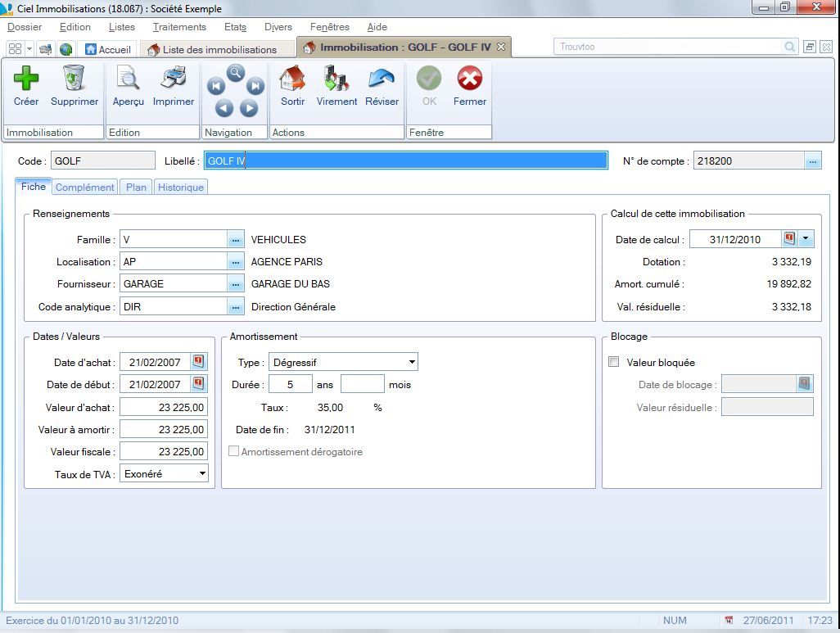The height and width of the screenshot is (633, 840).
Task: Open the Aperçu print preview
Action: [x=128, y=80]
